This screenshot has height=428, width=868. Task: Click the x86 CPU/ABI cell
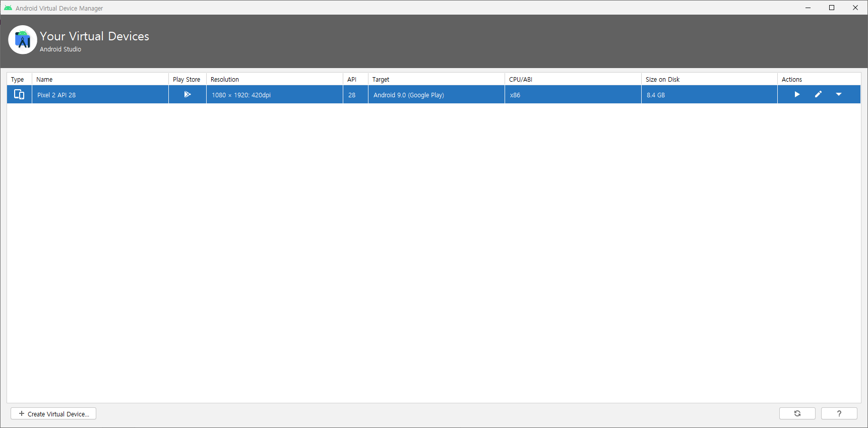(x=573, y=95)
